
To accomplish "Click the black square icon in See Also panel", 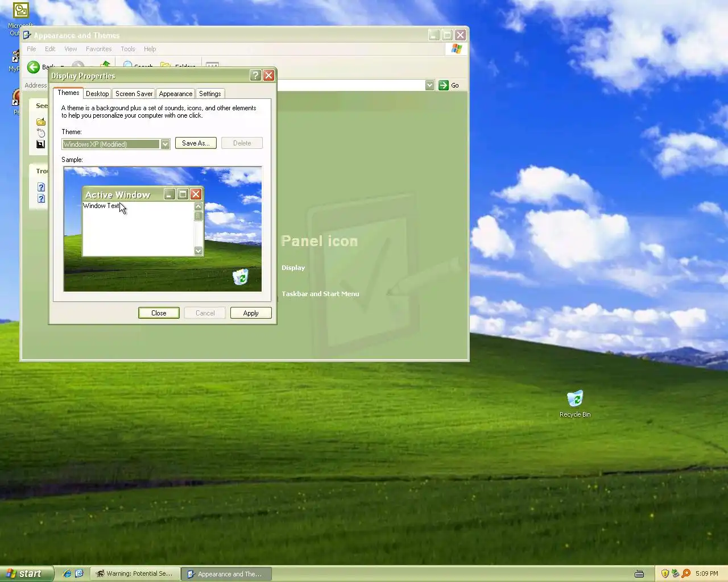I will click(x=40, y=144).
